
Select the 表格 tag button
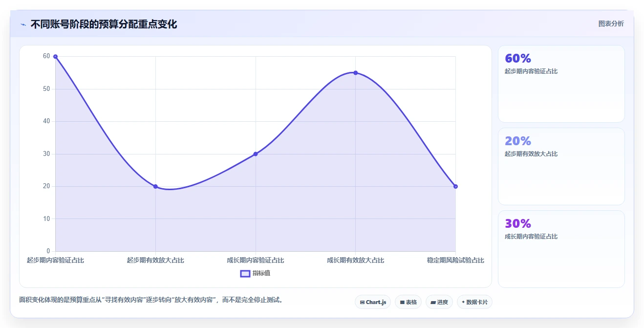[408, 302]
